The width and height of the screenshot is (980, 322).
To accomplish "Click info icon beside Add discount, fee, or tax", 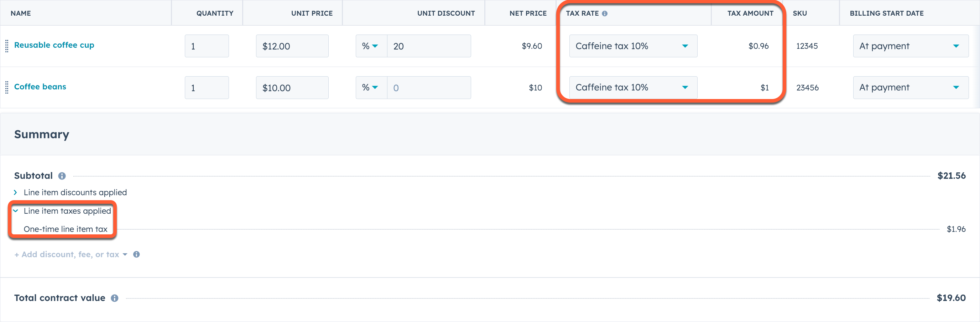I will 136,254.
